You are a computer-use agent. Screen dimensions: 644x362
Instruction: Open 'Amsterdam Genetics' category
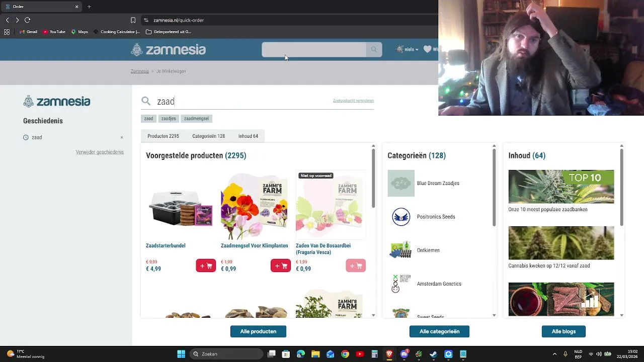click(439, 284)
